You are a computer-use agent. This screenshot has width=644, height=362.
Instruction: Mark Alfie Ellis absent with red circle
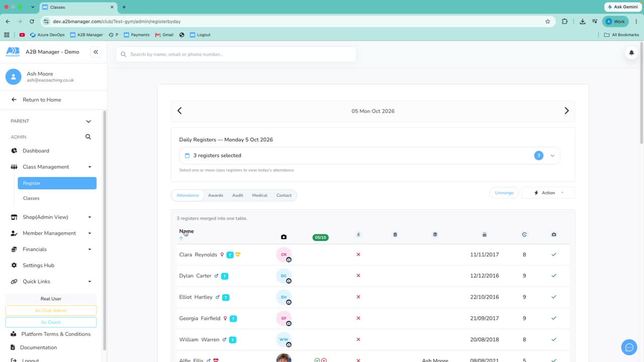click(x=324, y=360)
